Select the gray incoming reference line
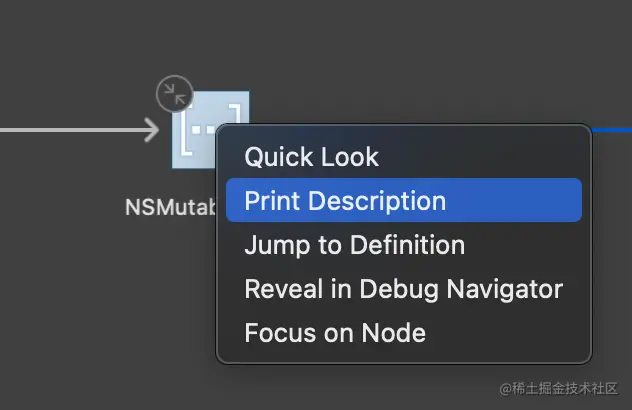The image size is (632, 410). (73, 130)
